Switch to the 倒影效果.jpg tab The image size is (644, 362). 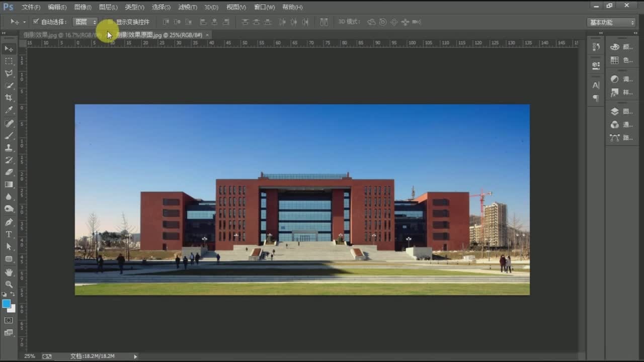pyautogui.click(x=61, y=35)
